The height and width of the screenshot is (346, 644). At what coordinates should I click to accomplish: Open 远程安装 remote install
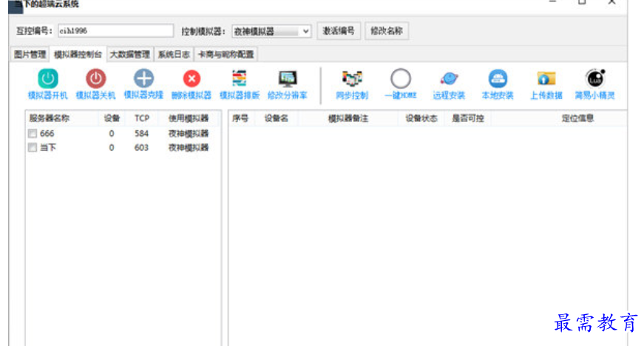(x=449, y=78)
